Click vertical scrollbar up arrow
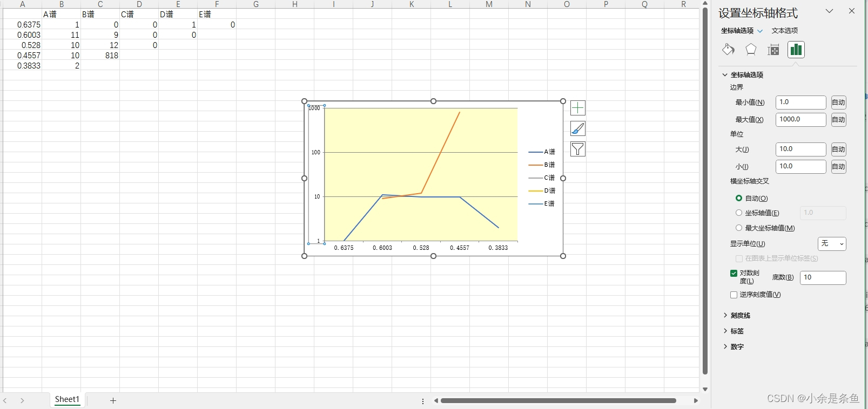 click(705, 3)
